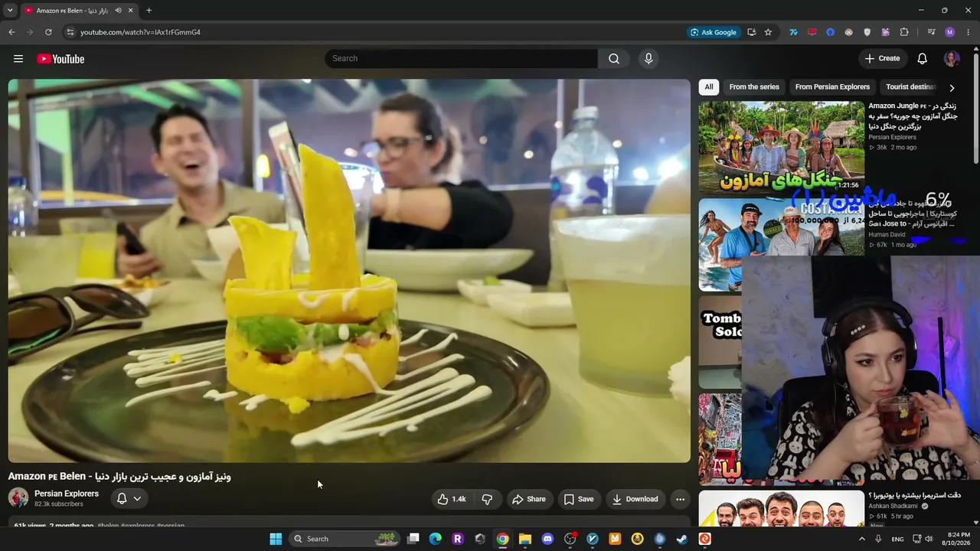Expand notification options next to bell
This screenshot has height=551, width=980.
pyautogui.click(x=137, y=499)
